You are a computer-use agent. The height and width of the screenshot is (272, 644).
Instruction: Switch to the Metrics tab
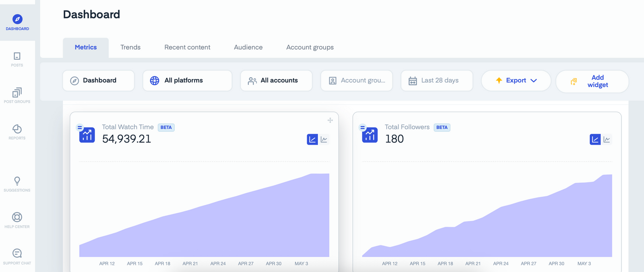pyautogui.click(x=86, y=47)
